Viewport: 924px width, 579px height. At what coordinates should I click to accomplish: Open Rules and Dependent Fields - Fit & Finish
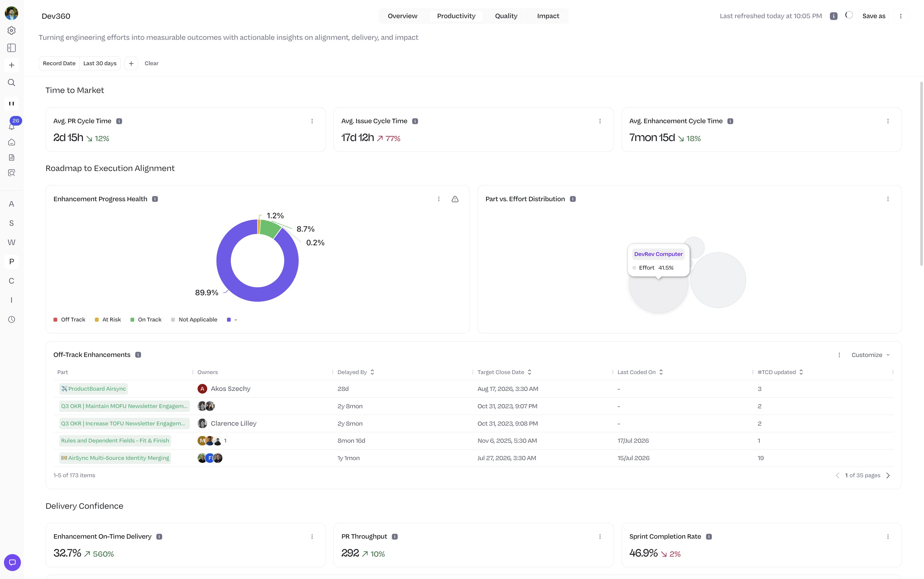click(x=115, y=441)
